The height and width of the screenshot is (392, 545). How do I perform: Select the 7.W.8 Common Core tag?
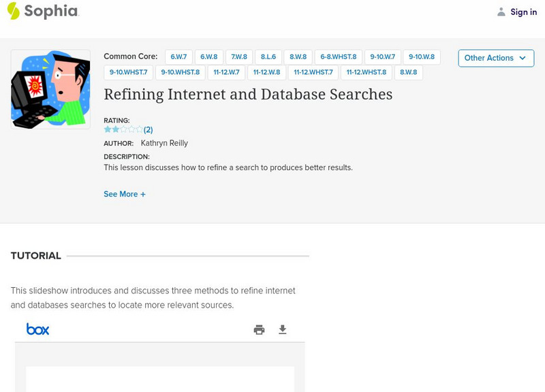tap(239, 57)
